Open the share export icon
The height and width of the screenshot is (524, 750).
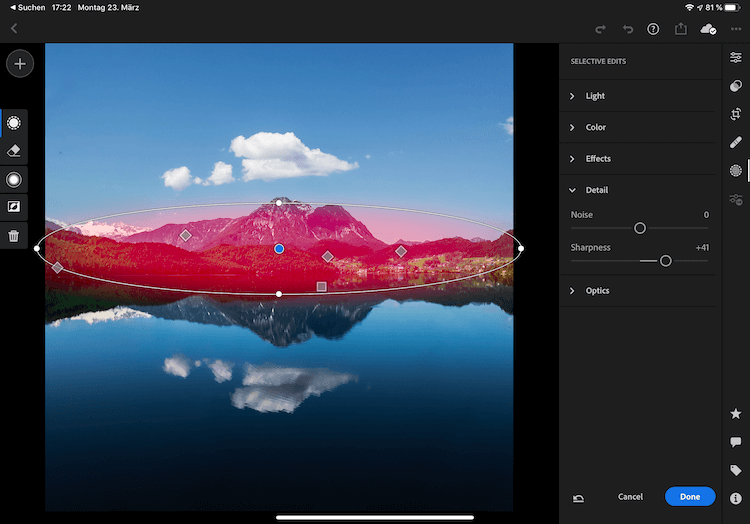(681, 29)
